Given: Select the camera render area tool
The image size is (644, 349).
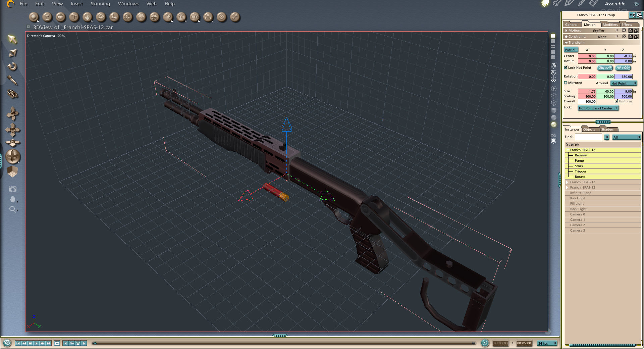Looking at the screenshot, I should pyautogui.click(x=13, y=189).
